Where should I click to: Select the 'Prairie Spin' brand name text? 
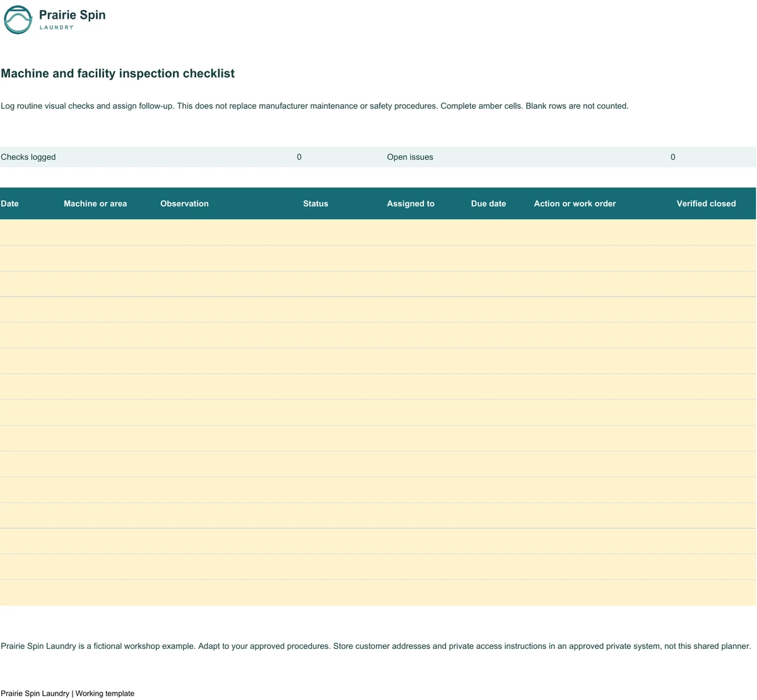click(x=72, y=15)
